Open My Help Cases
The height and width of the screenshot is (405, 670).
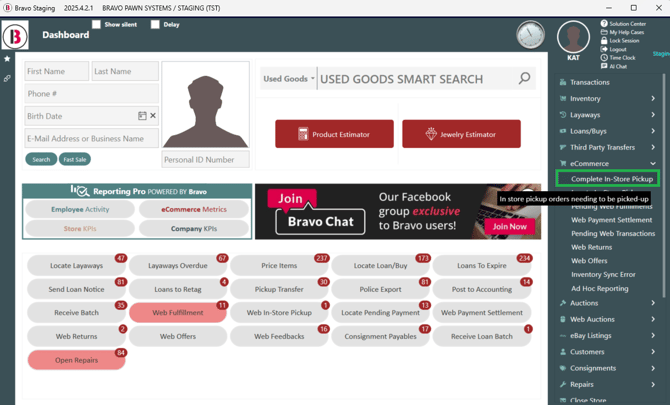pos(622,32)
